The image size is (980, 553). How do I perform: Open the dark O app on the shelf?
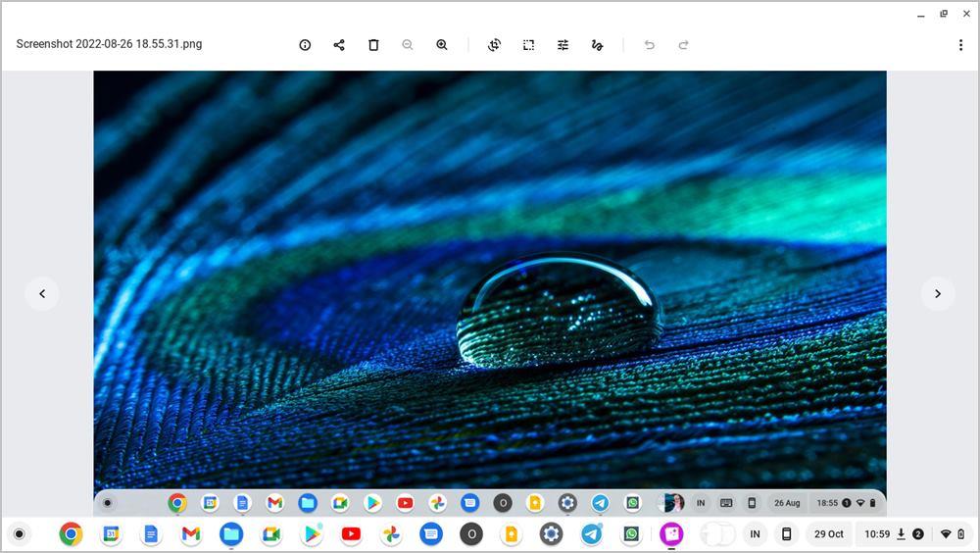tap(471, 534)
